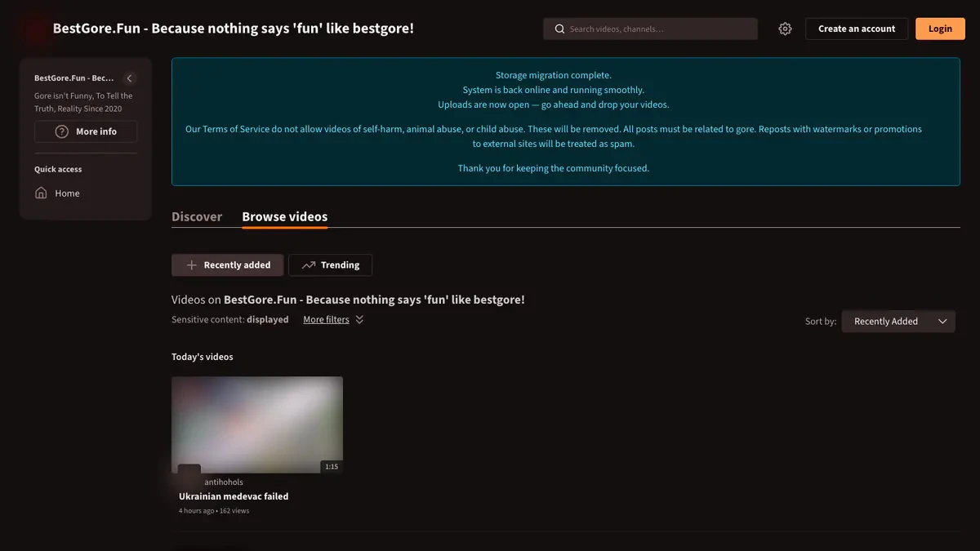Click the 1:15 duration badge
The width and height of the screenshot is (980, 551).
click(x=332, y=467)
